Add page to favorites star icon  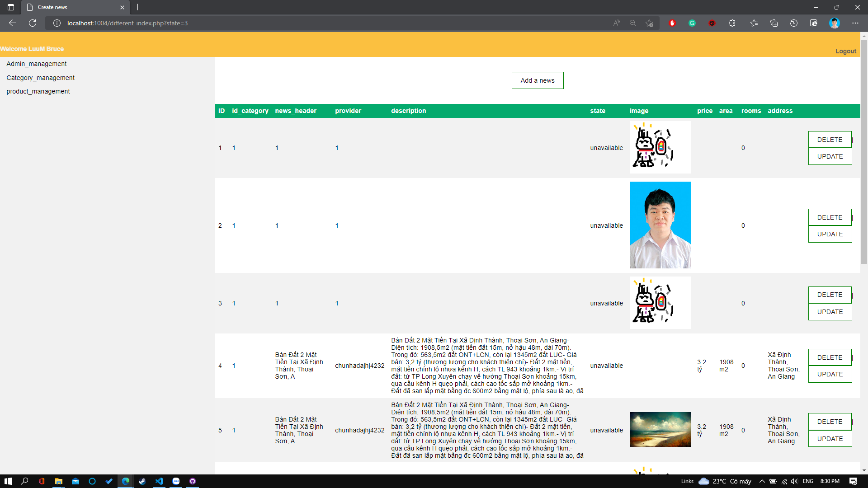point(649,23)
